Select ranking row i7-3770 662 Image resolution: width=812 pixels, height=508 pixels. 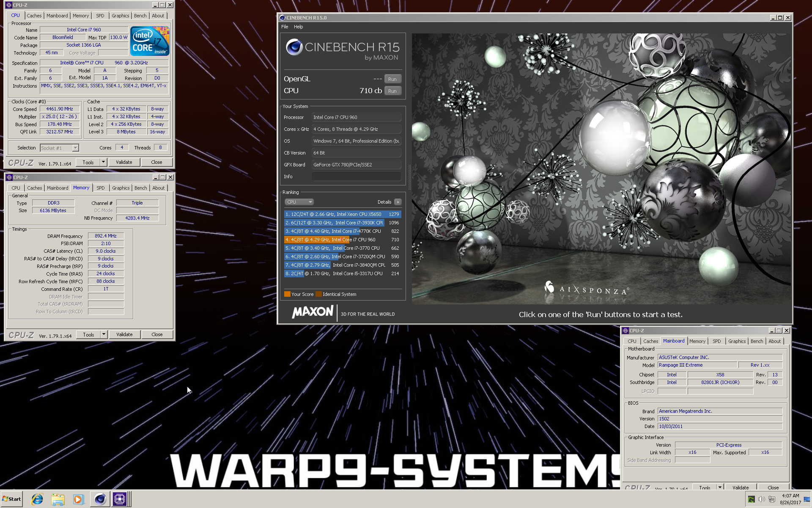click(343, 248)
